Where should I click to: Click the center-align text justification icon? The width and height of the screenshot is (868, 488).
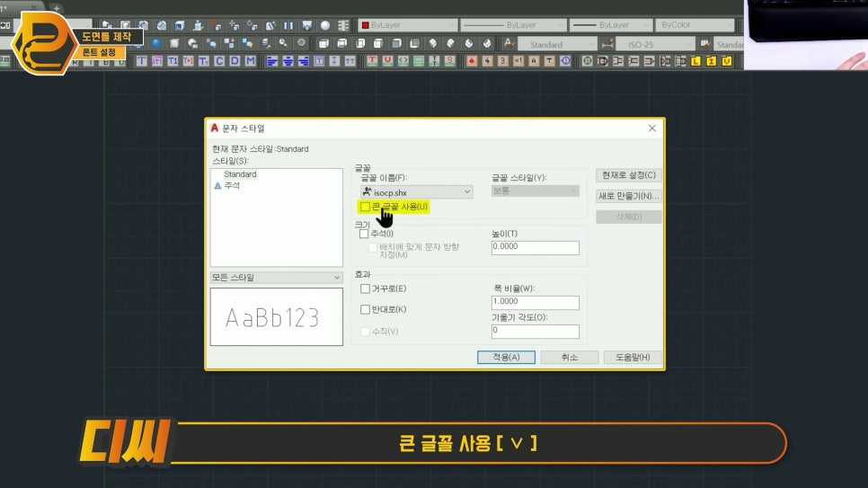point(288,61)
